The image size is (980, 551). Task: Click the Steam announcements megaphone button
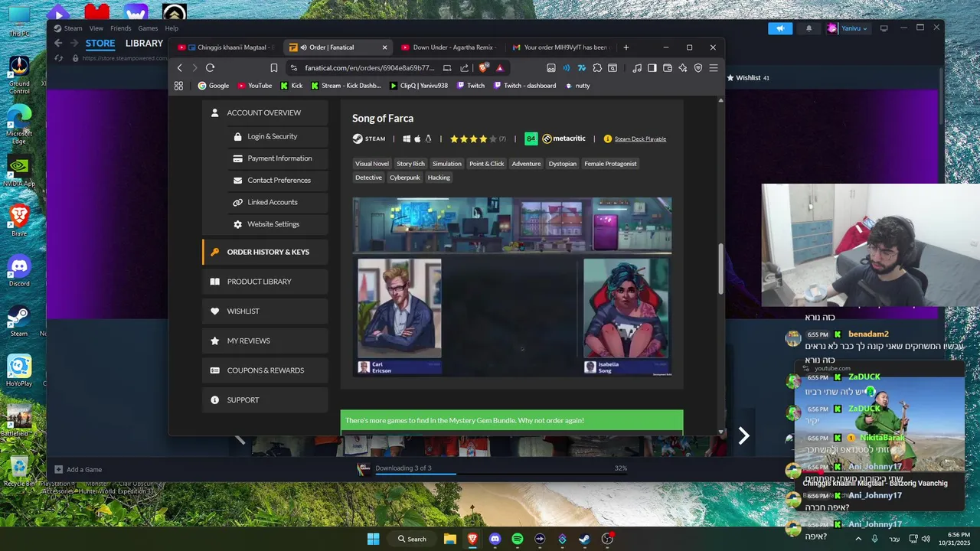[780, 28]
